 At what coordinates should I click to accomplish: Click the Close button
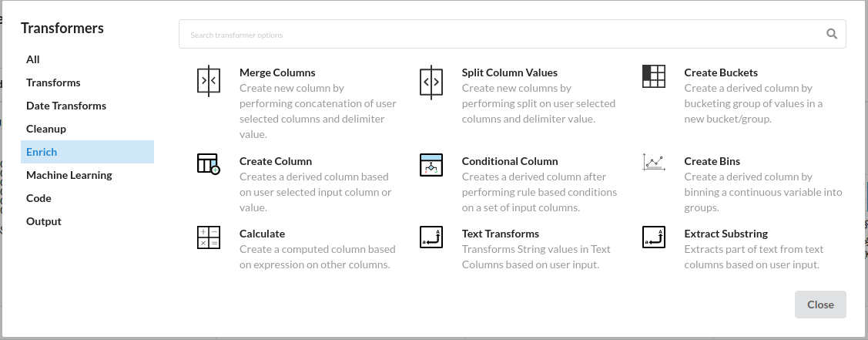(820, 305)
